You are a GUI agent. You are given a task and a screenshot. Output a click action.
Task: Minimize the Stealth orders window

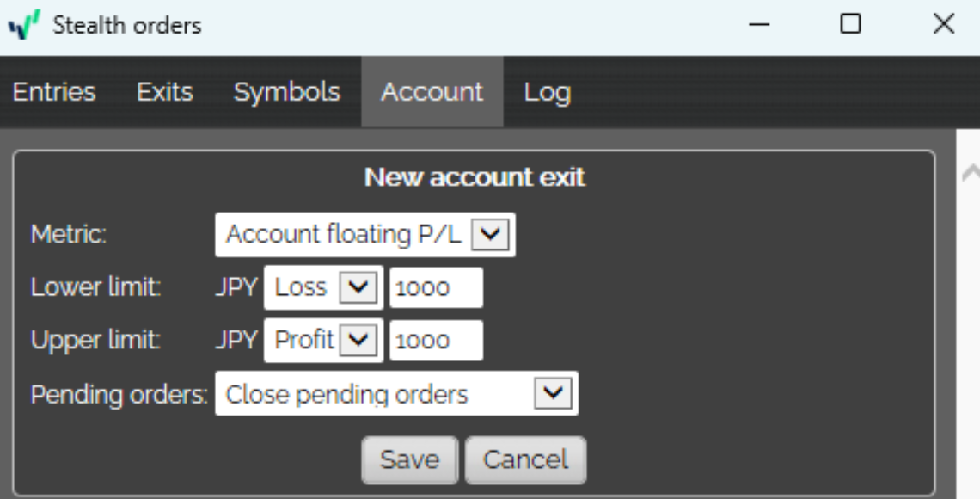coord(758,25)
